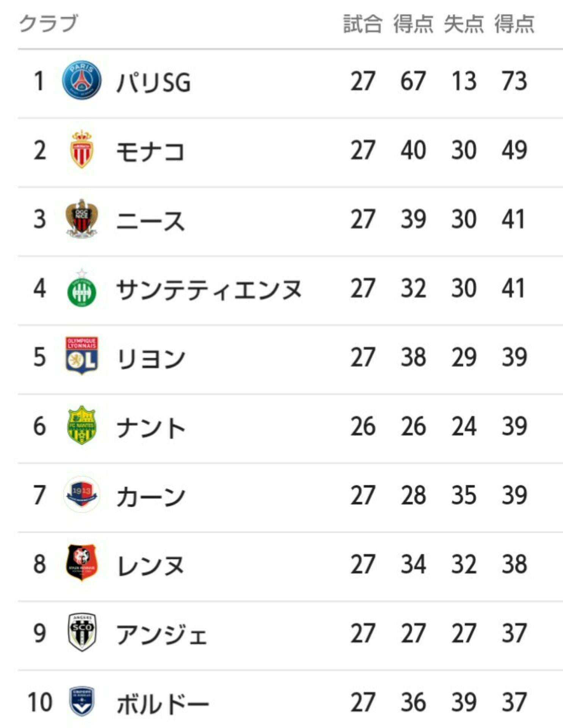
Task: Click the Saint-Étienne green crest
Action: tap(82, 289)
